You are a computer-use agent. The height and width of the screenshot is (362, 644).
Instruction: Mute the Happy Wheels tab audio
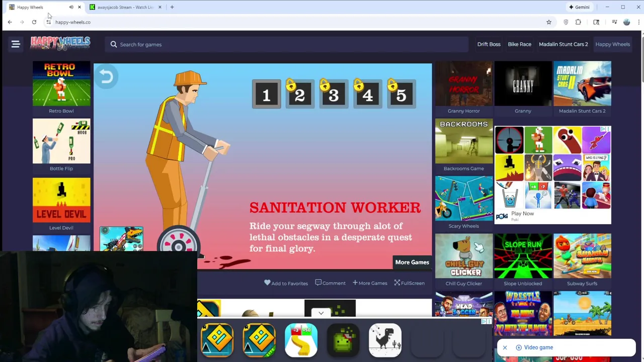click(x=71, y=7)
